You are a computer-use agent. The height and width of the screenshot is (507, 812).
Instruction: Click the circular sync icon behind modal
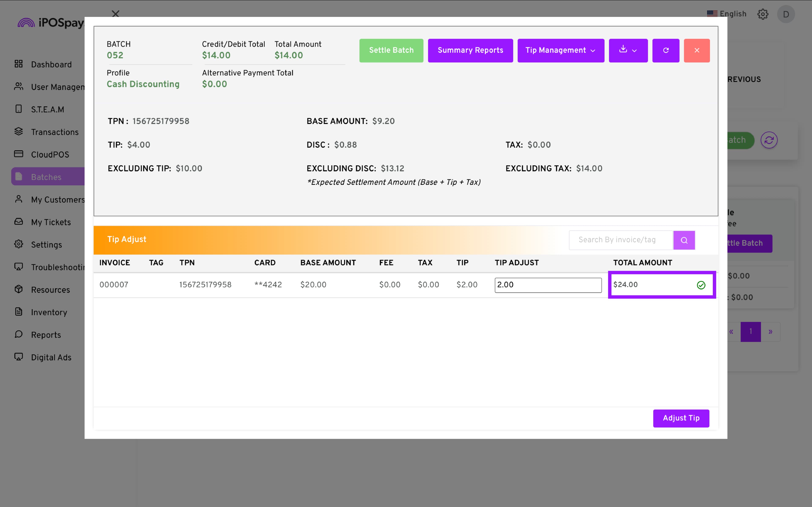click(x=769, y=140)
